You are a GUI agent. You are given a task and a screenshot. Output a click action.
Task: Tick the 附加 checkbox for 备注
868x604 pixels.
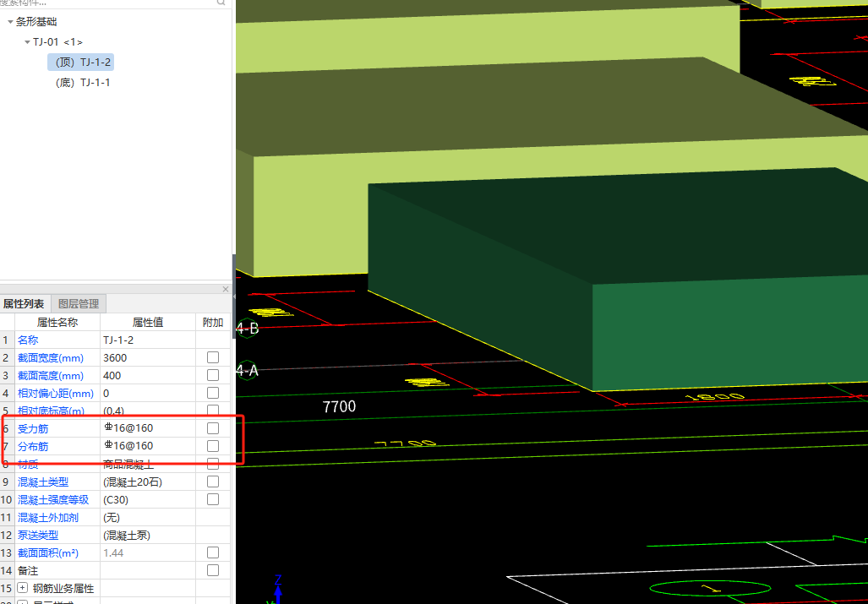tap(213, 570)
